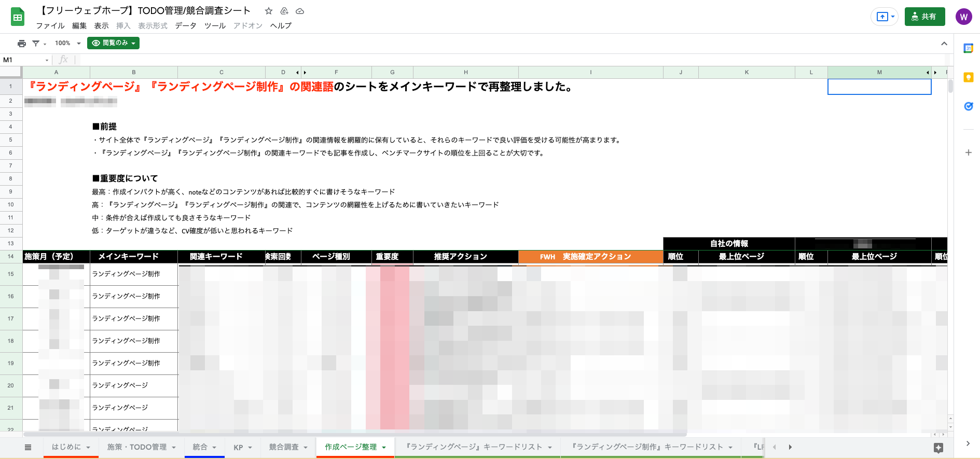This screenshot has width=980, height=459.
Task: Open 作成ページ整理 tab dropdown arrow
Action: click(384, 448)
